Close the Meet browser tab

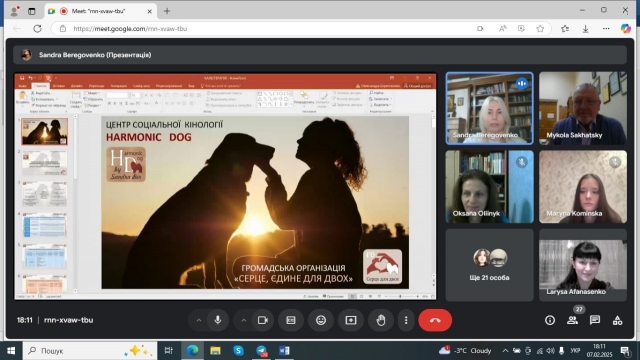(149, 11)
